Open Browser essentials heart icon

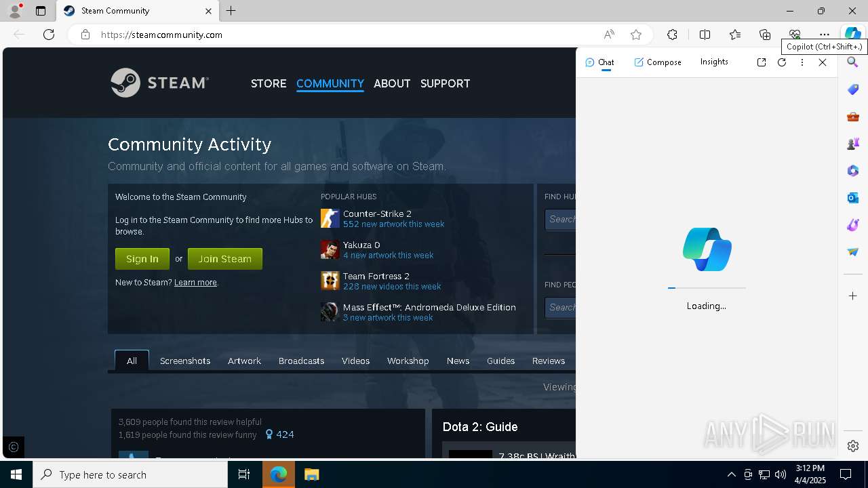click(x=795, y=35)
